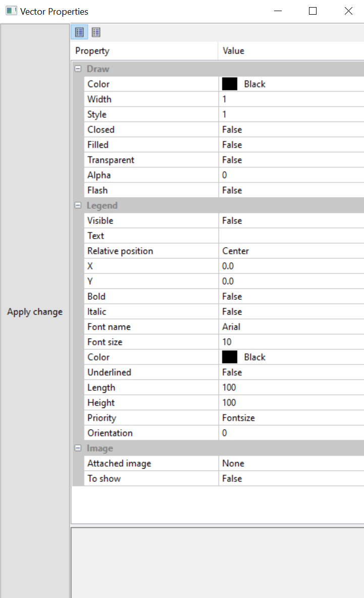The image size is (364, 598).
Task: Click the Vector Properties window icon
Action: pyautogui.click(x=11, y=11)
